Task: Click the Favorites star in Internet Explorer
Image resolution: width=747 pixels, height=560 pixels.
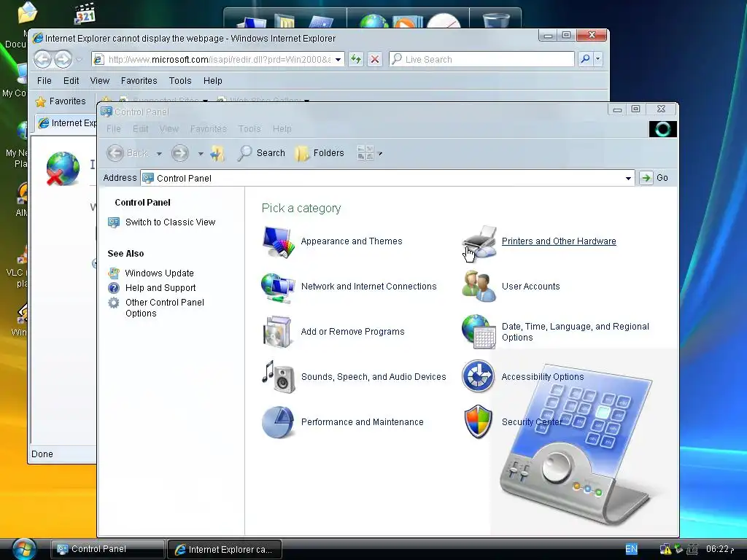Action: tap(41, 101)
